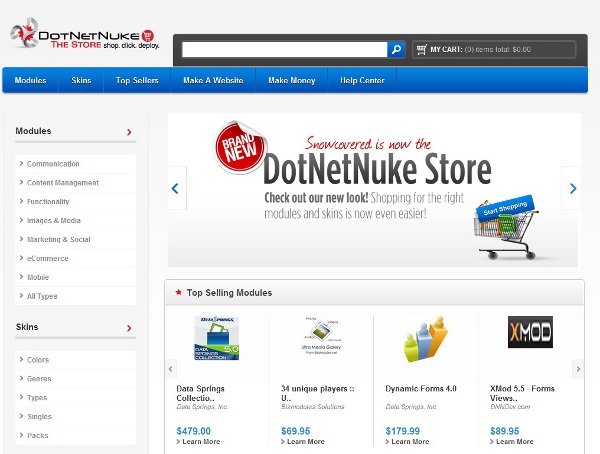Show next top selling modules arrow
The width and height of the screenshot is (600, 454).
578,369
